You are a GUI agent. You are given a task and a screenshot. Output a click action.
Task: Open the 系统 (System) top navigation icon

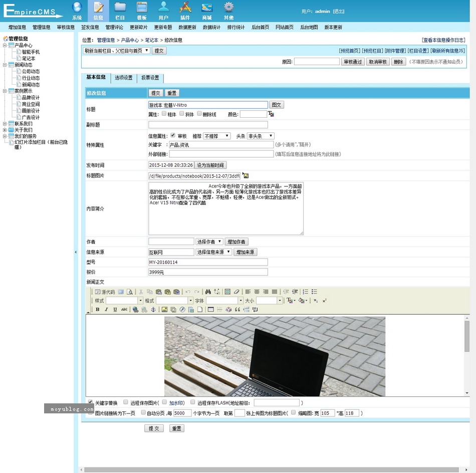pyautogui.click(x=77, y=10)
